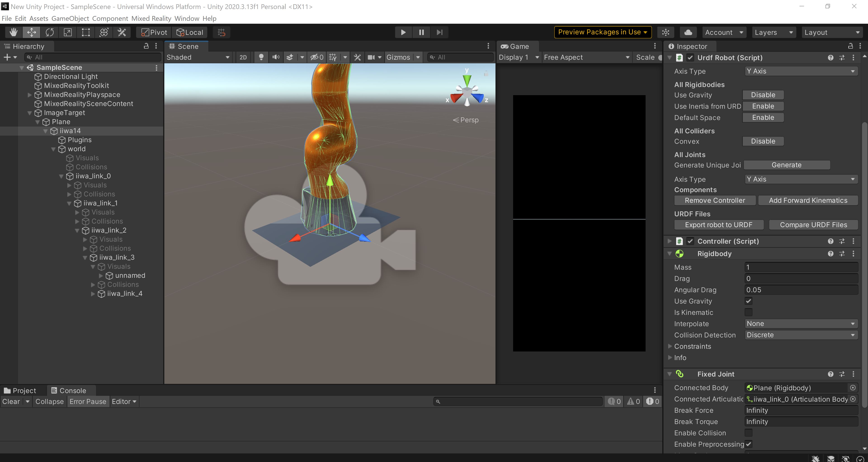Open Collision Detection dropdown

(x=801, y=335)
